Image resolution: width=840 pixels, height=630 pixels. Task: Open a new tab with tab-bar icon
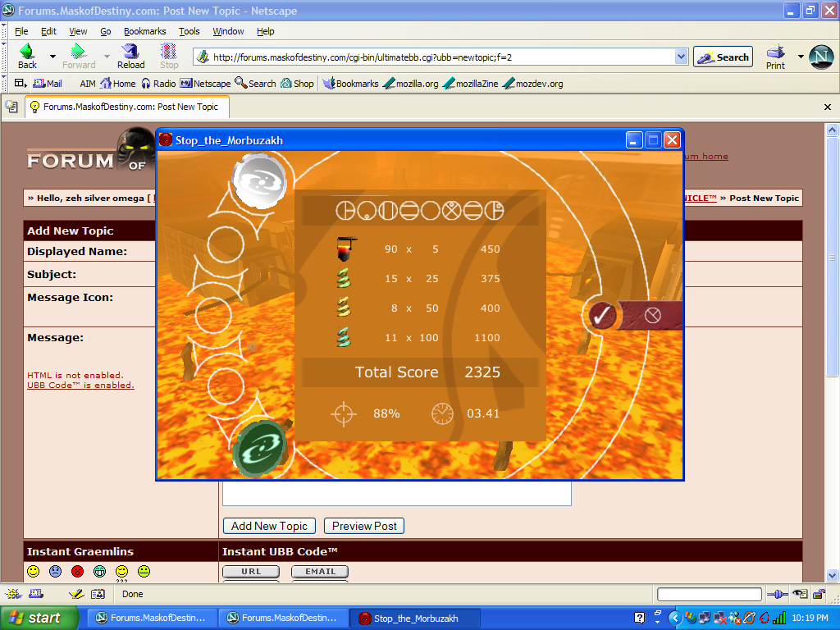(x=11, y=107)
